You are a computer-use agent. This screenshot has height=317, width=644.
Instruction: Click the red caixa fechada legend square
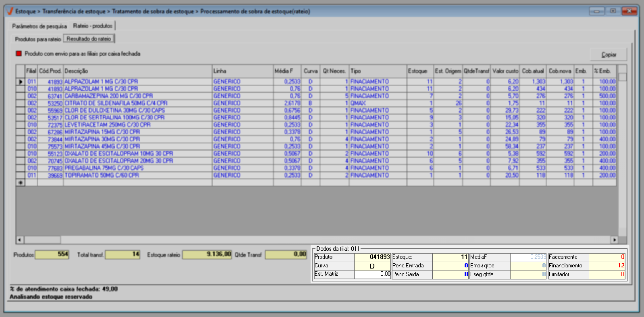tap(18, 54)
